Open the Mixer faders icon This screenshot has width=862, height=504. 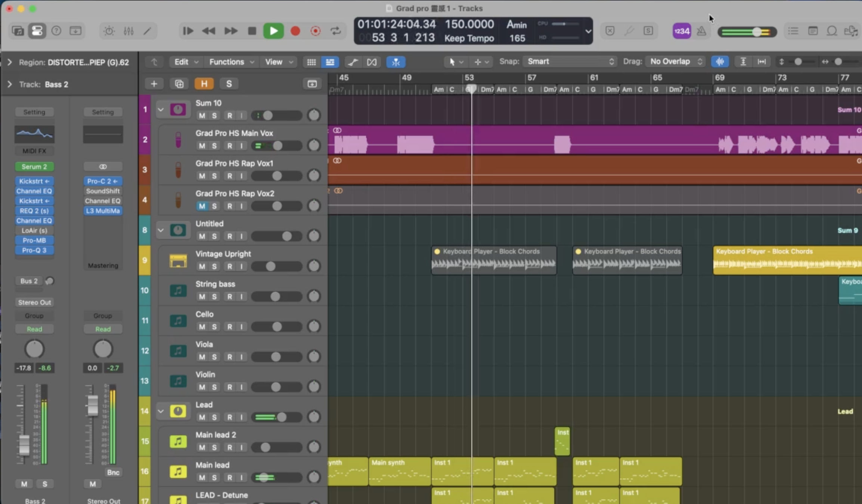coord(128,31)
